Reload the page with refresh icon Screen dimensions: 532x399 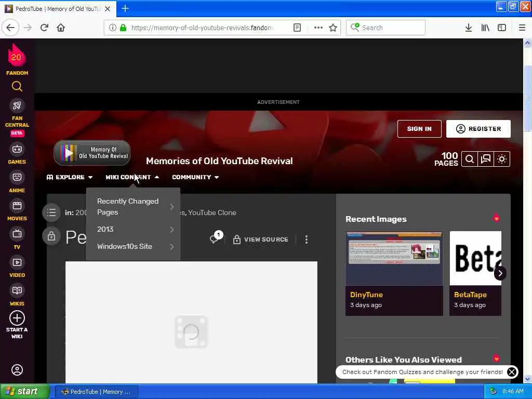click(44, 28)
